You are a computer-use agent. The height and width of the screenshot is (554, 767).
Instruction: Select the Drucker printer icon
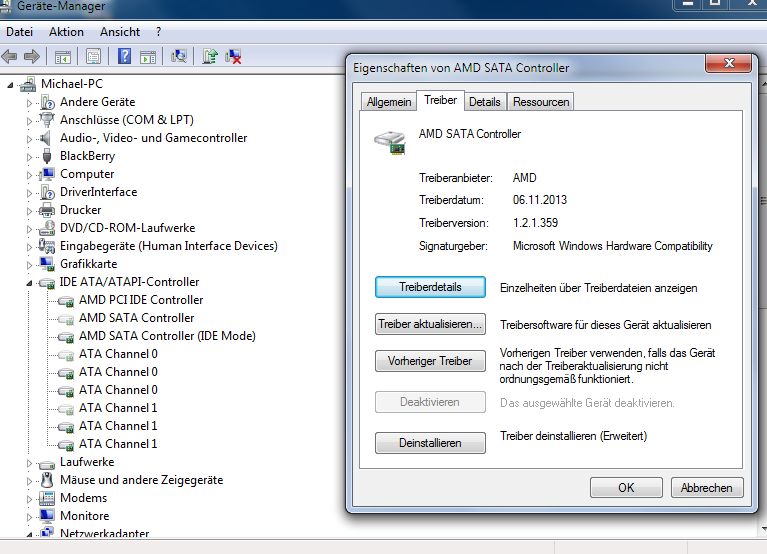47,210
